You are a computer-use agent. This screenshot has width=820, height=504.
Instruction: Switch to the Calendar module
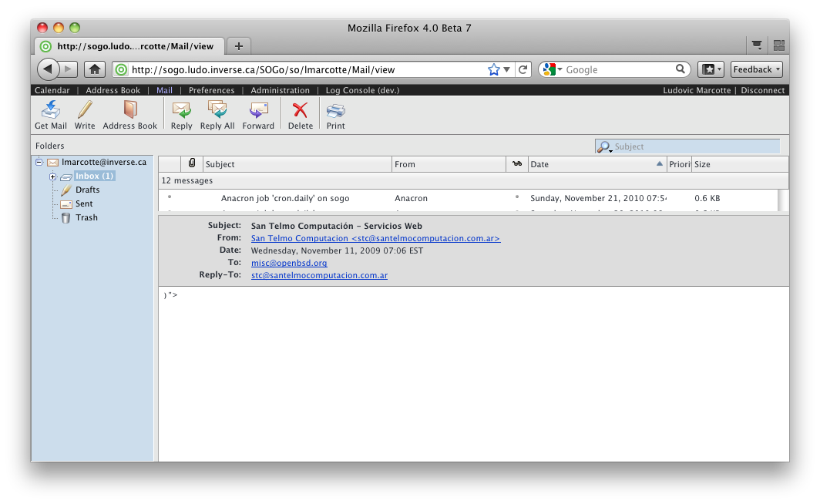(x=52, y=90)
